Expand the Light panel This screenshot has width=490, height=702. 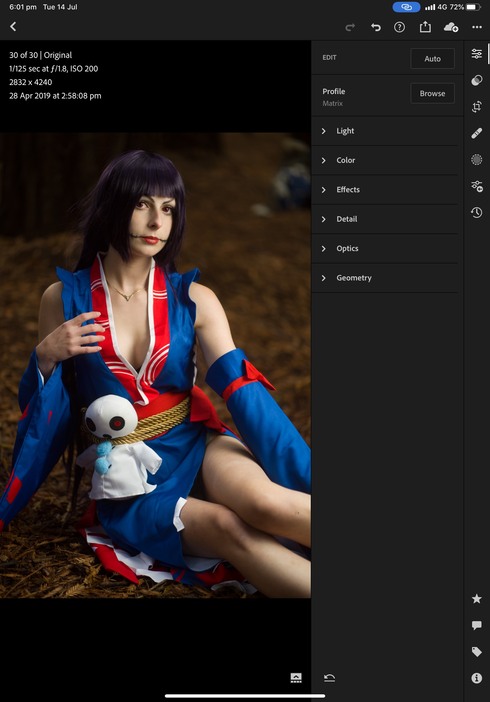(x=385, y=131)
